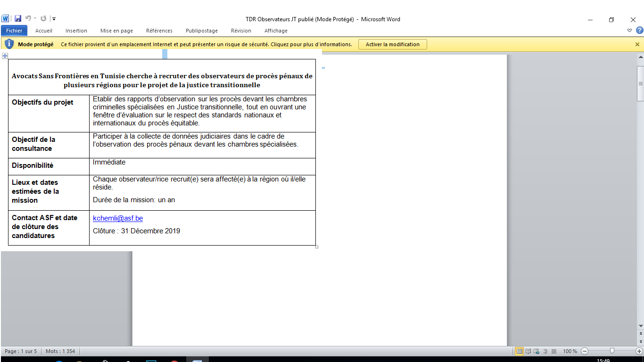Click the zoom out minus button
This screenshot has width=644, height=362.
(x=585, y=351)
